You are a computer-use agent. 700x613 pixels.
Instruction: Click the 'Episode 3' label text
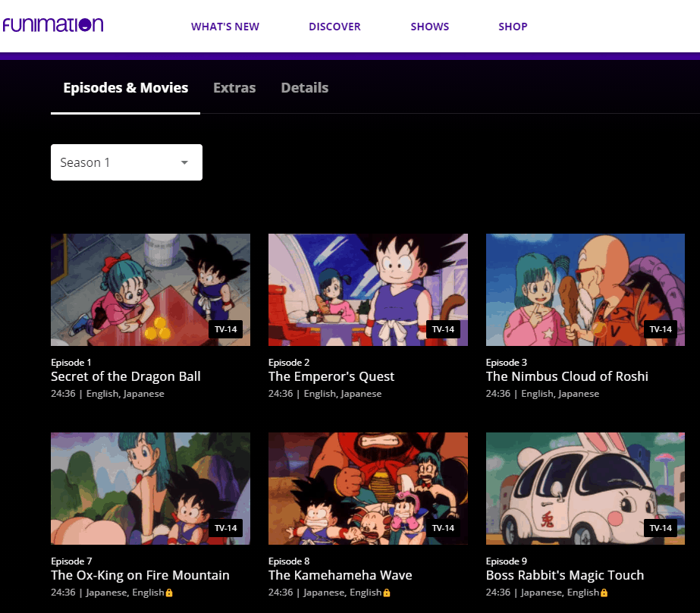[x=507, y=363]
